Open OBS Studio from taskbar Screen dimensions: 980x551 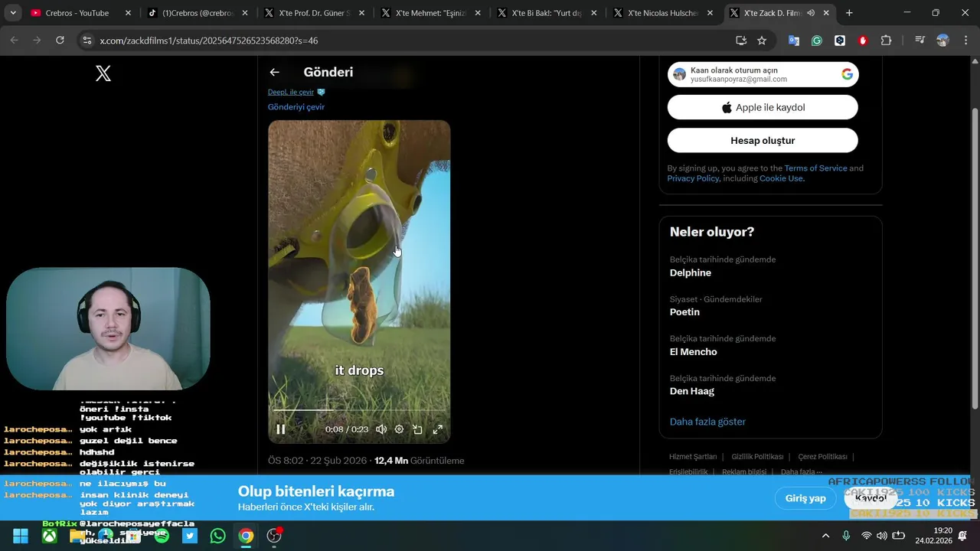274,536
